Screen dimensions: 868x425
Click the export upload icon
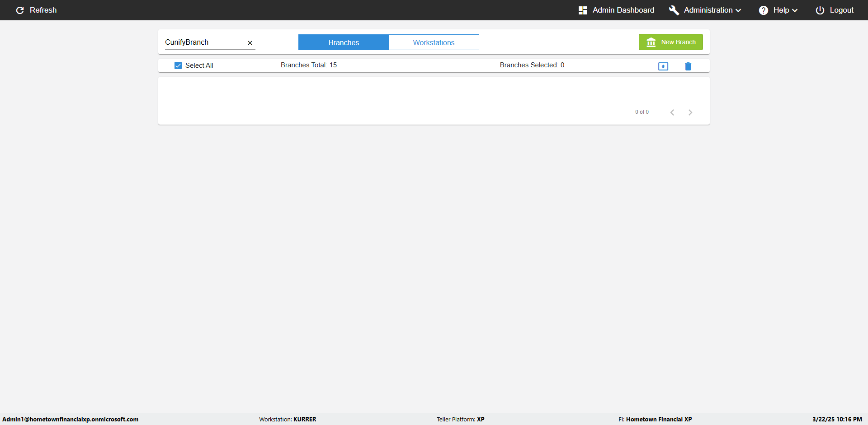pyautogui.click(x=663, y=66)
